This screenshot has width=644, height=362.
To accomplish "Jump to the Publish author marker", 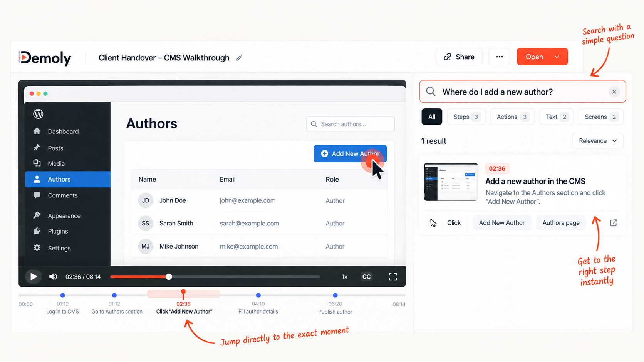I will coord(335,295).
